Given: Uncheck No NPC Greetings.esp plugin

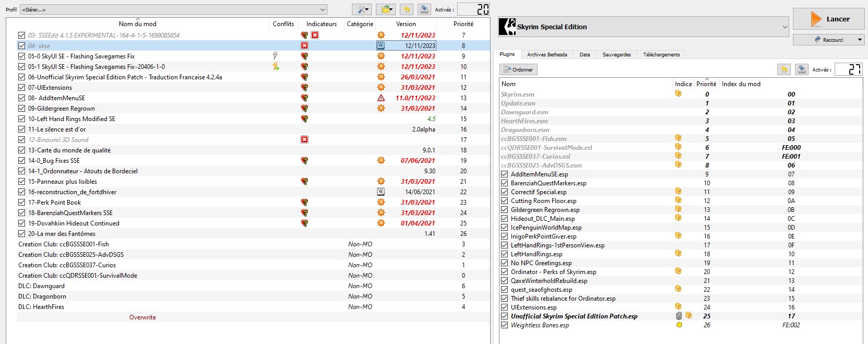Looking at the screenshot, I should pos(504,263).
